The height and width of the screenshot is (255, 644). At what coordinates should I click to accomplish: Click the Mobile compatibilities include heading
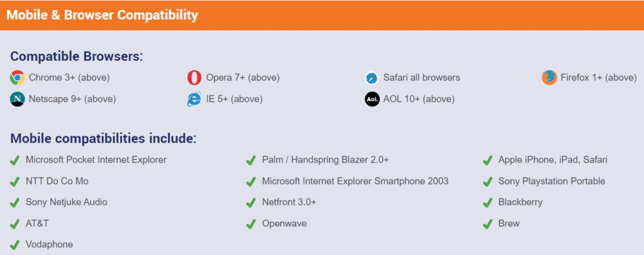click(x=104, y=139)
